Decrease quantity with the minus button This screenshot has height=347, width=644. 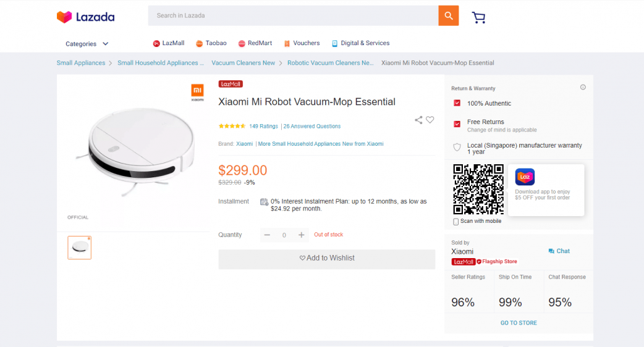pos(267,235)
